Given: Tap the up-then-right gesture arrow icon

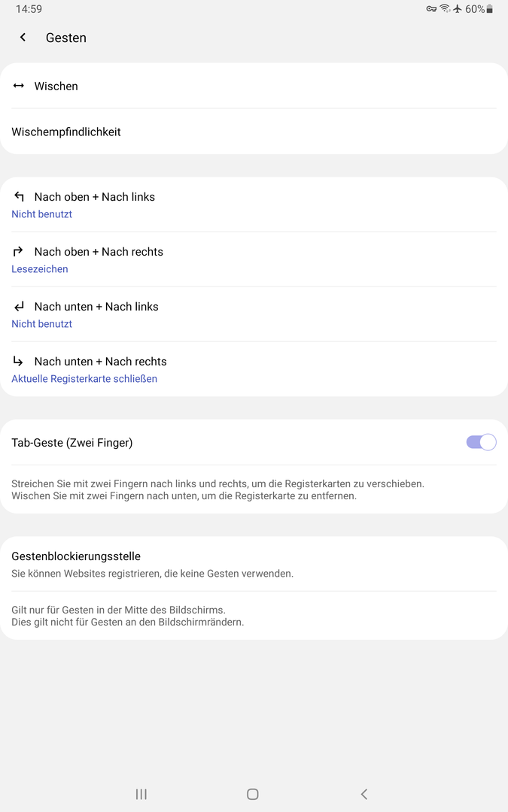Looking at the screenshot, I should tap(19, 251).
